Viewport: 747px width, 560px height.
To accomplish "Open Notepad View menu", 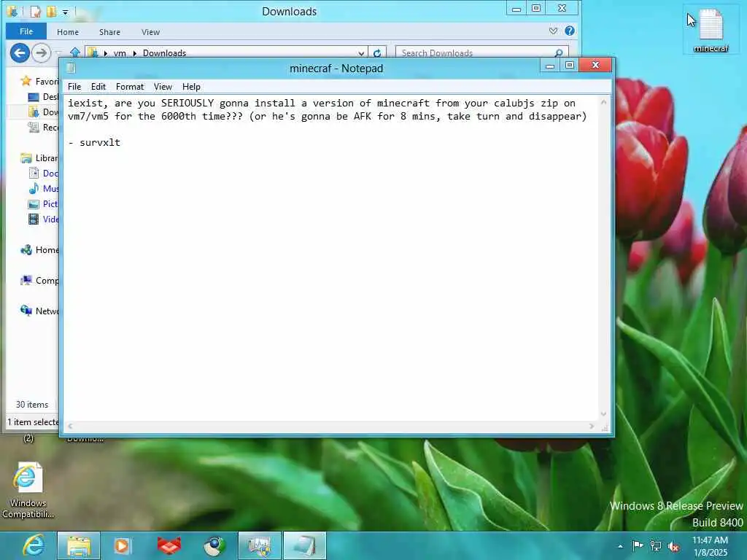I will (163, 87).
